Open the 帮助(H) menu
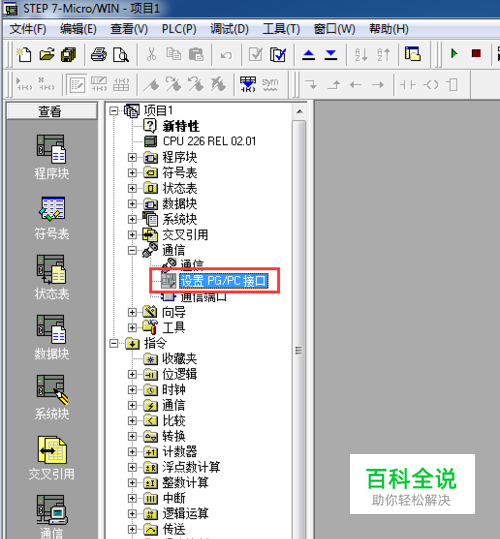This screenshot has height=539, width=500. (389, 29)
